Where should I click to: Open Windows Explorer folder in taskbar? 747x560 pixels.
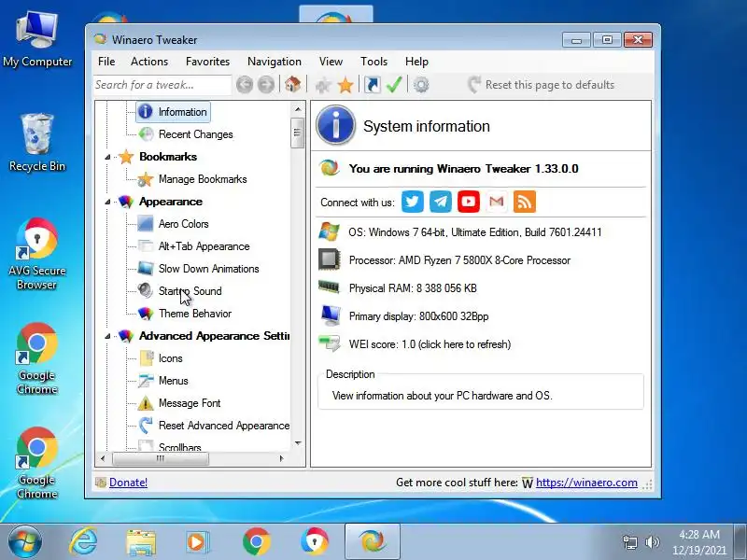click(x=141, y=542)
